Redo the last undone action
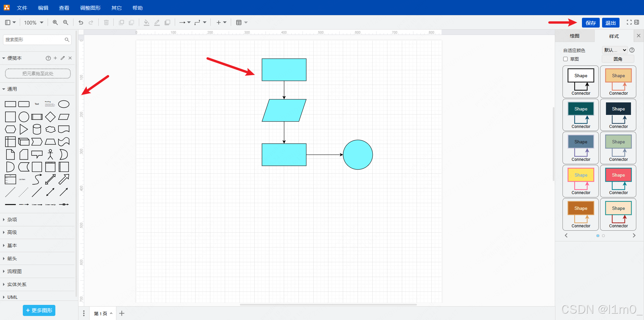The image size is (644, 320). pyautogui.click(x=91, y=22)
